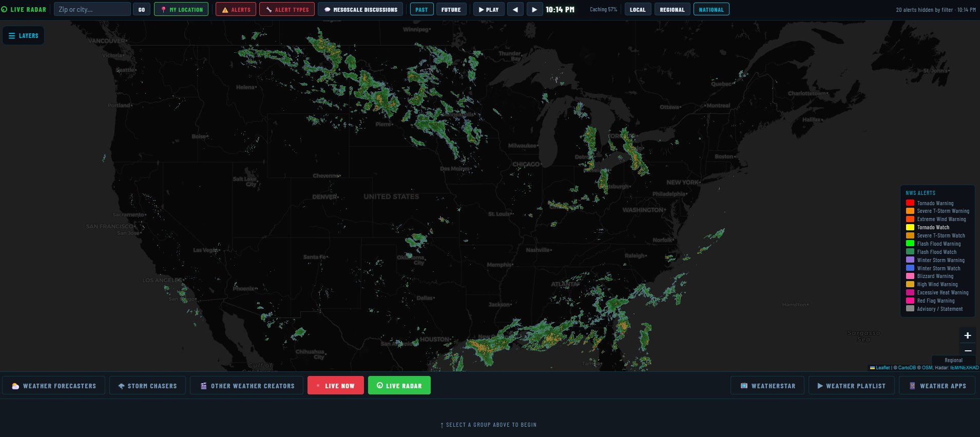Open the Alert Types filter

click(287, 9)
